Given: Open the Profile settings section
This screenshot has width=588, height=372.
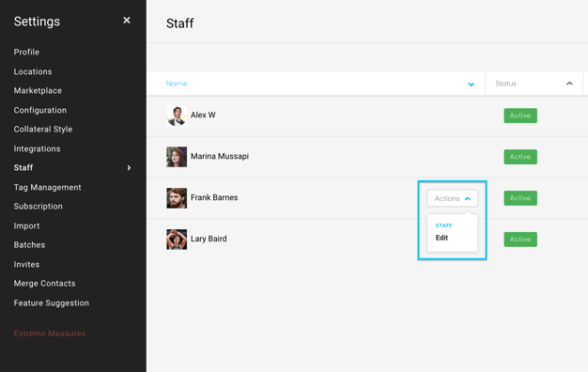Looking at the screenshot, I should click(26, 52).
